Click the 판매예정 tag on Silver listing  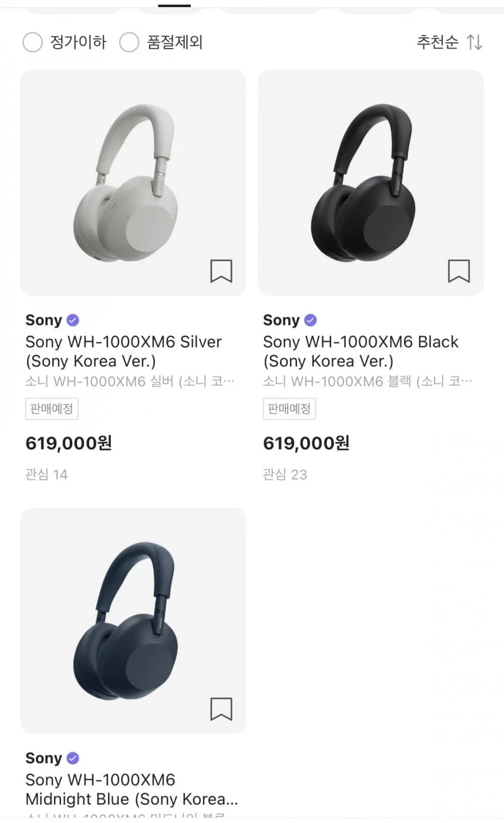coord(52,409)
